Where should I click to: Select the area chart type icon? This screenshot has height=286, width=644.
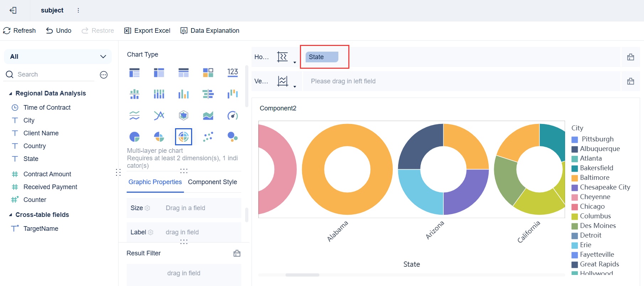coord(208,115)
